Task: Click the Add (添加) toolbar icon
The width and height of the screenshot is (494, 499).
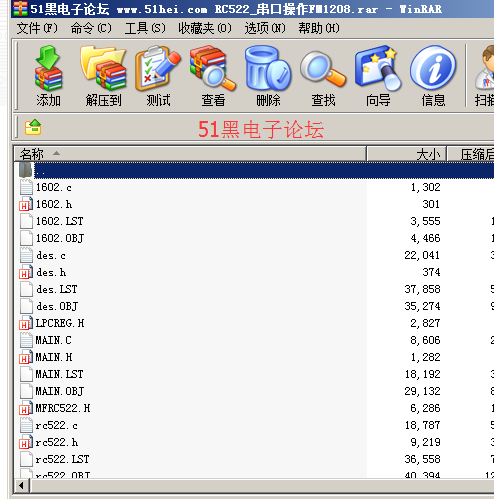Action: (x=49, y=68)
